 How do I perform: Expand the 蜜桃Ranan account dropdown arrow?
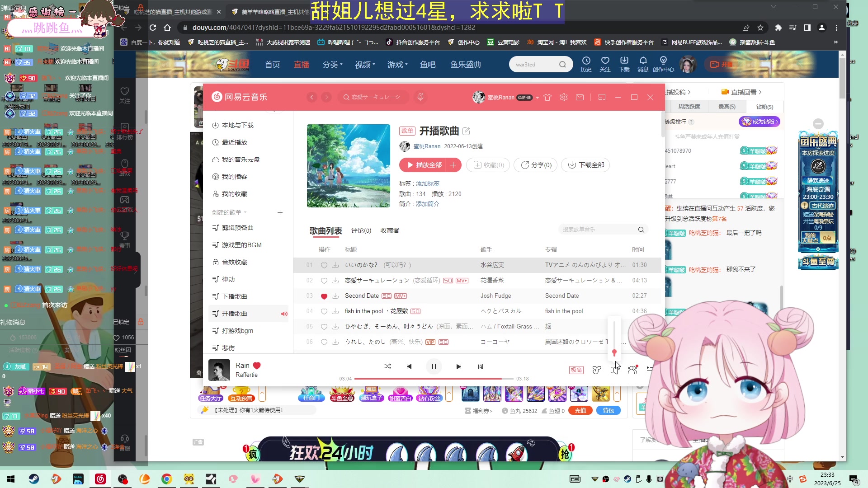[538, 98]
